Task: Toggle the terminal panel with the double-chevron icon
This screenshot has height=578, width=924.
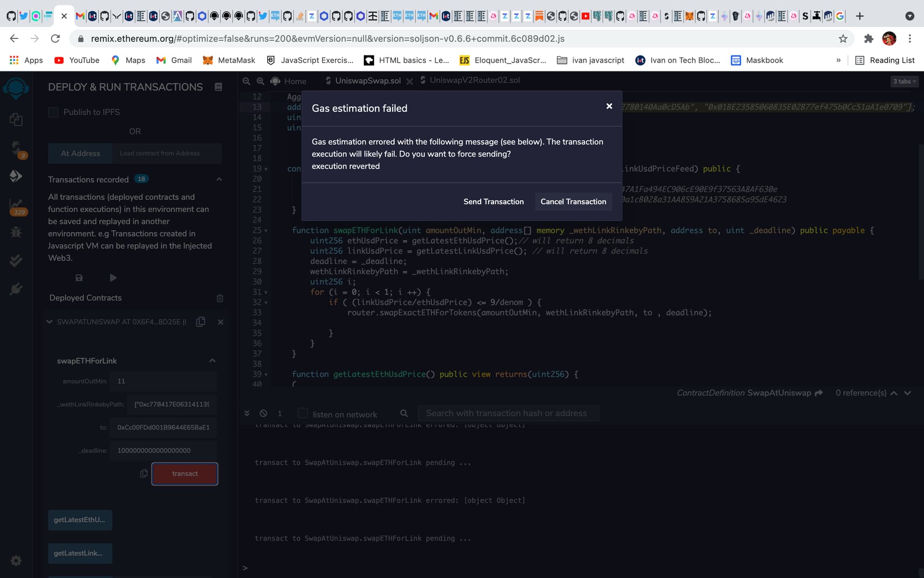Action: pos(247,413)
